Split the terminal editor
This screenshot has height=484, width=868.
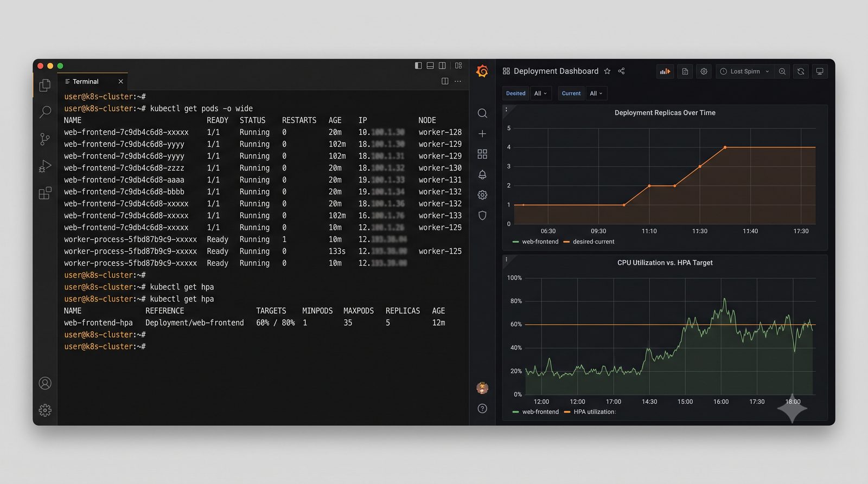(445, 81)
